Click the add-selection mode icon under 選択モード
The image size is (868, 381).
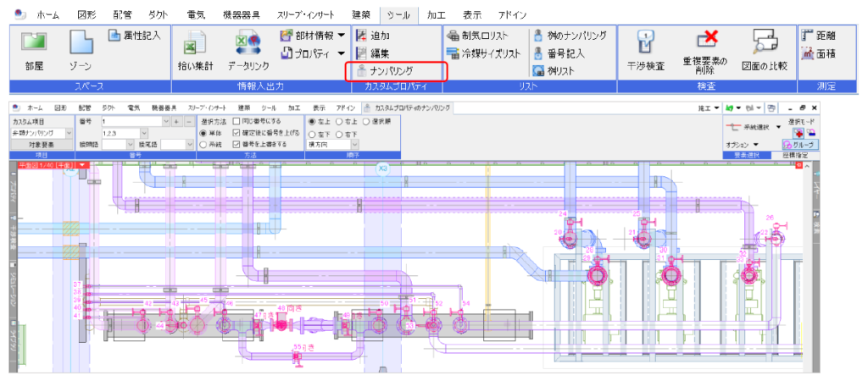click(x=798, y=131)
